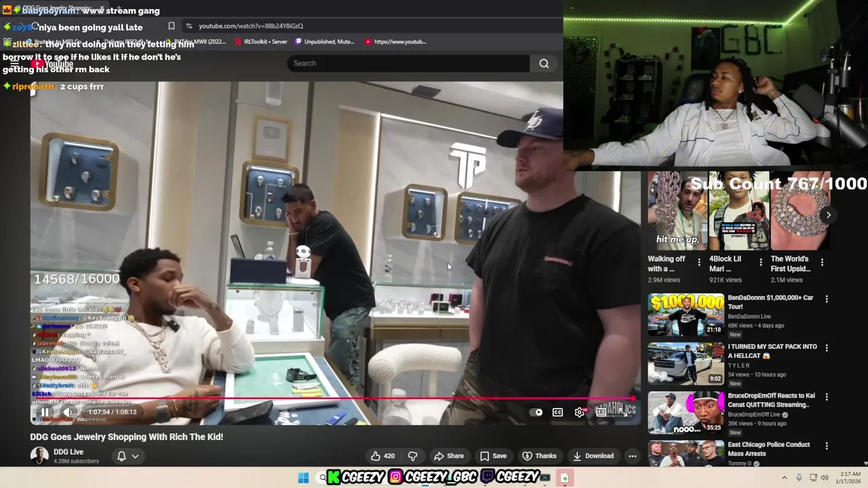This screenshot has width=868, height=488.
Task: Open BruceDropEmOff Reacts to Kai Cenat video
Action: [x=771, y=400]
